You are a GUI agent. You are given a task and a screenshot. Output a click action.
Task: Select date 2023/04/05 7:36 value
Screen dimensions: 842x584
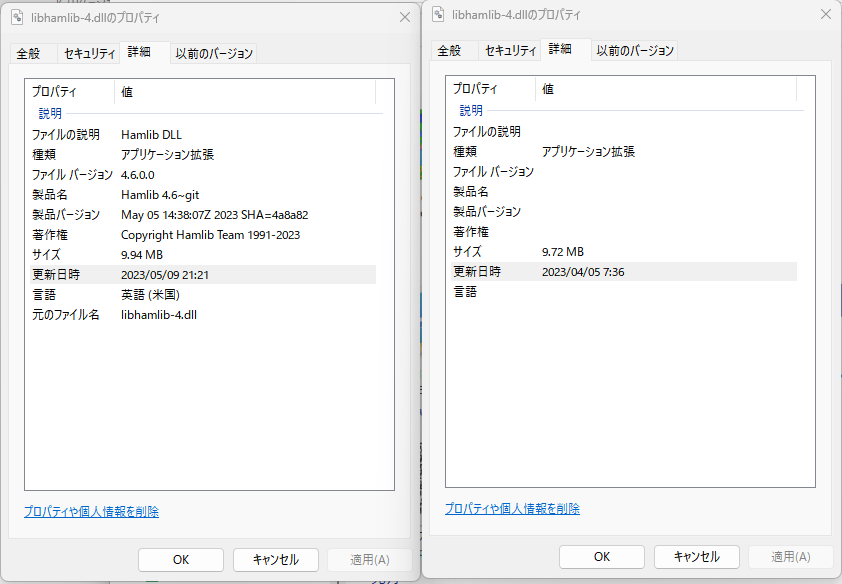pos(583,272)
